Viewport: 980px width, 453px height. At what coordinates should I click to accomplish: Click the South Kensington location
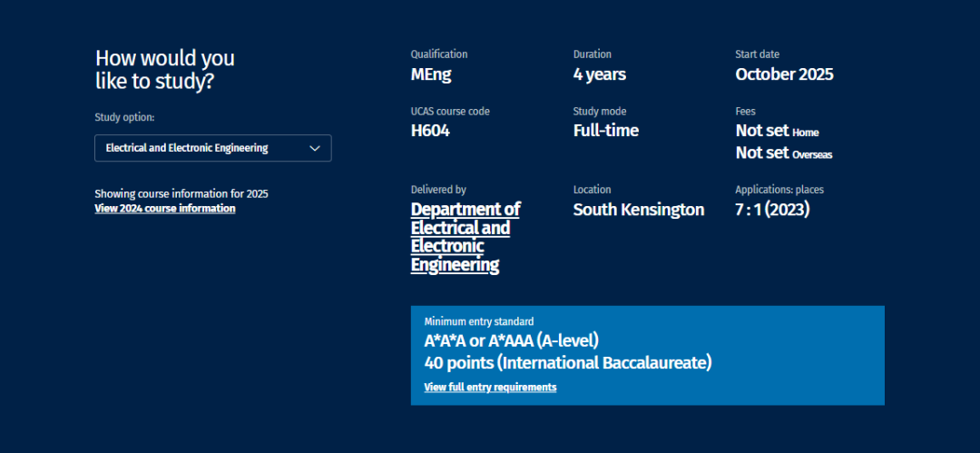tap(639, 210)
